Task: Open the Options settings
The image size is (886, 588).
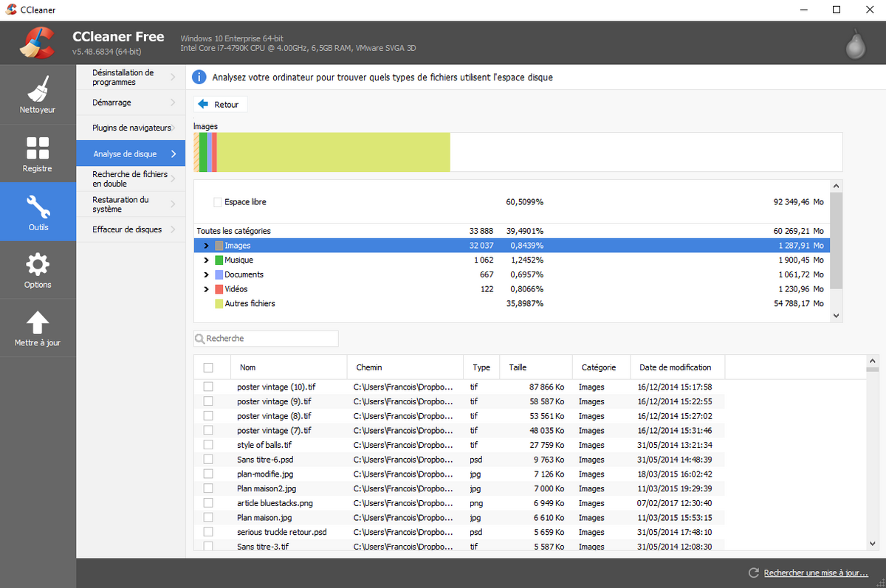Action: click(38, 270)
